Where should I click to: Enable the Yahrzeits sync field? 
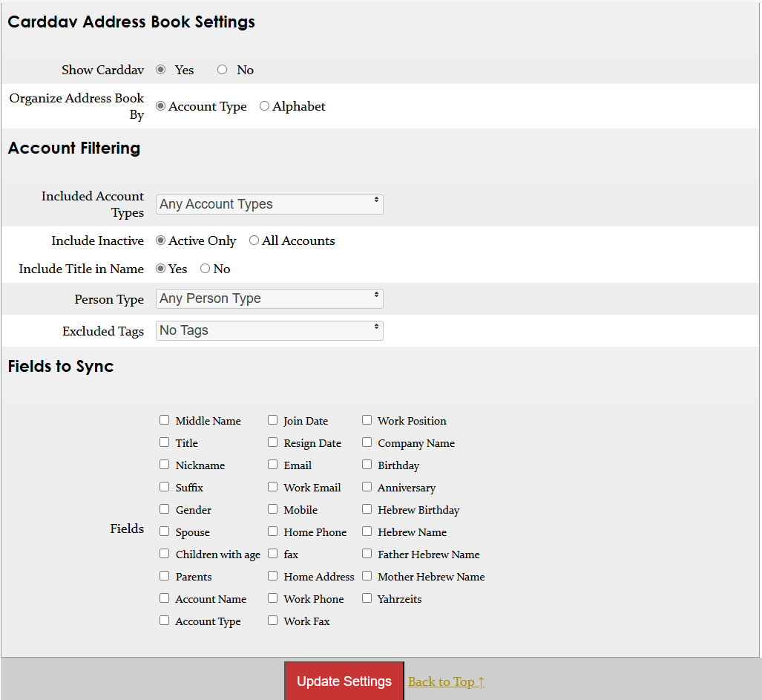[x=367, y=598]
